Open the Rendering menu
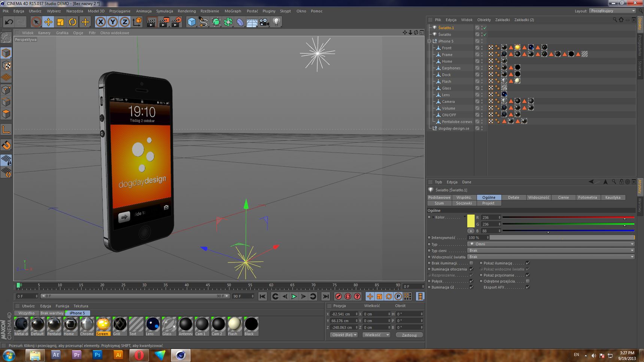 (x=186, y=11)
